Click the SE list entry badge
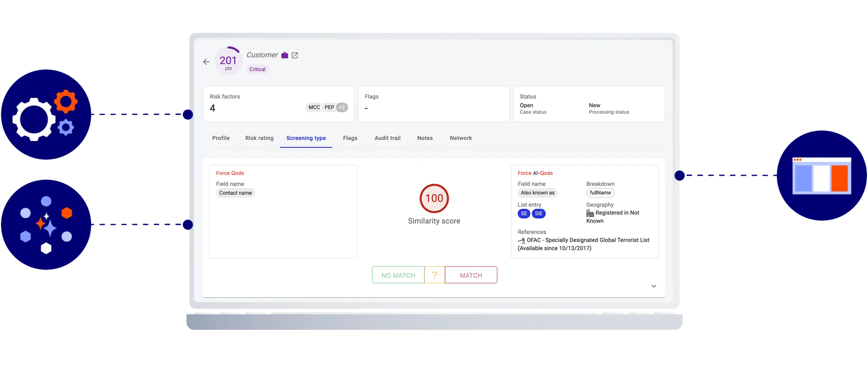The height and width of the screenshot is (383, 868). click(524, 214)
